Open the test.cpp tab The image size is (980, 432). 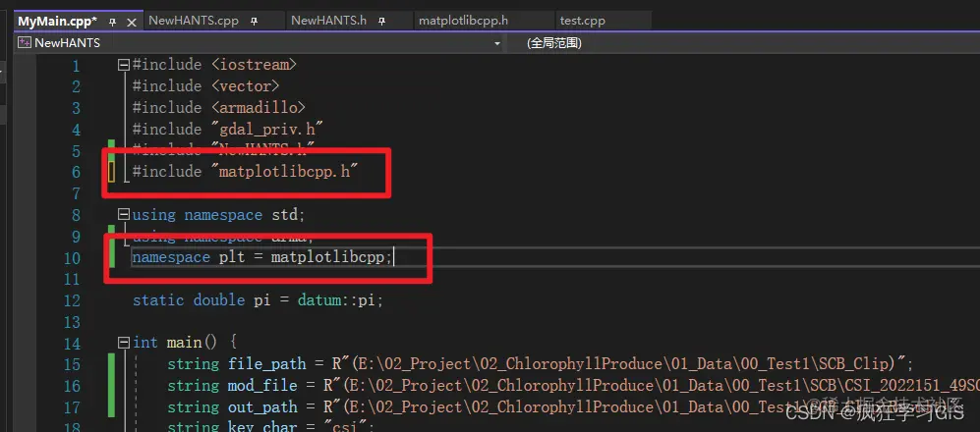583,21
